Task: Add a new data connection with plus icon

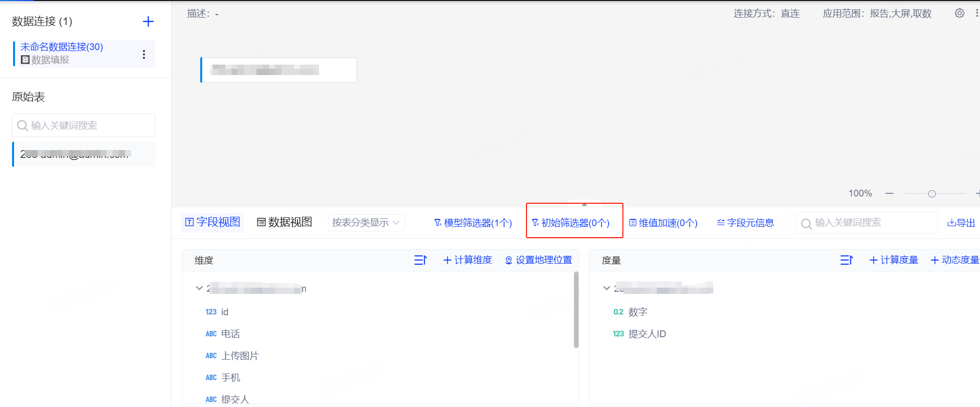Action: point(148,21)
